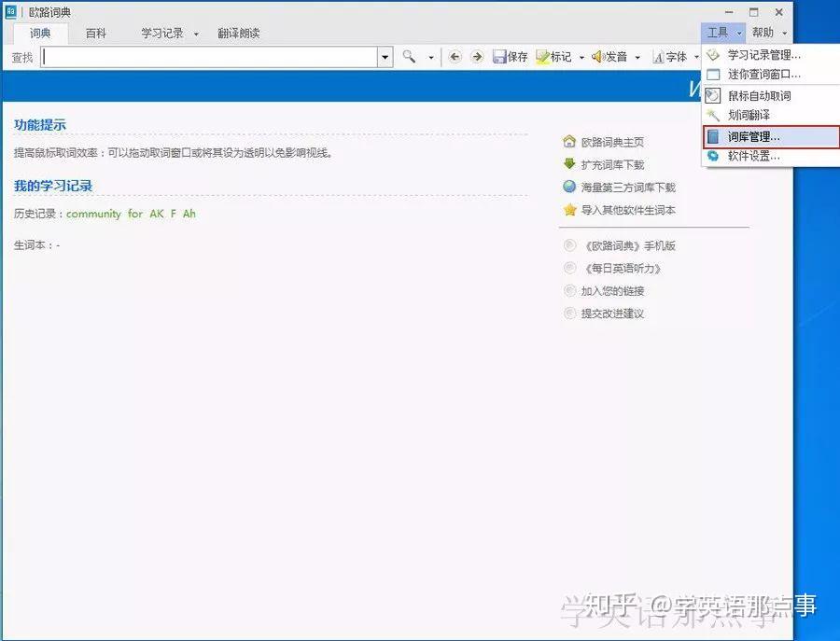The height and width of the screenshot is (641, 840).
Task: Expand the 发音 dropdown arrow
Action: (x=639, y=56)
